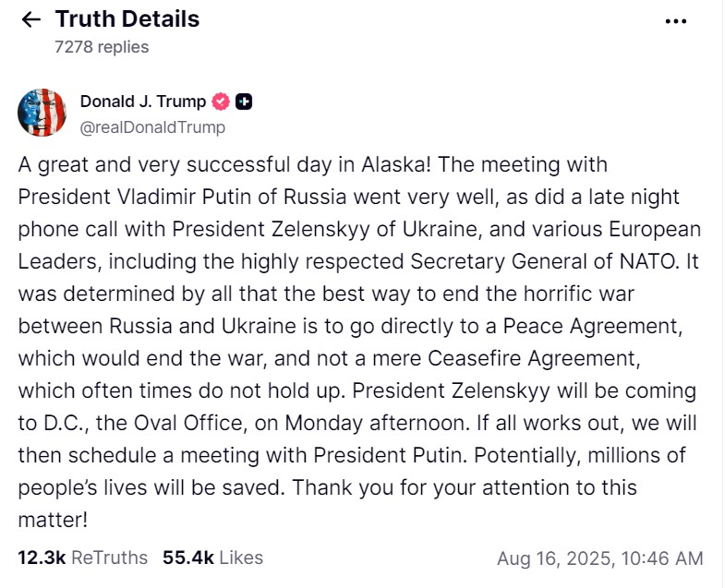Open the three-dot more options menu
725x588 pixels.
click(x=675, y=21)
